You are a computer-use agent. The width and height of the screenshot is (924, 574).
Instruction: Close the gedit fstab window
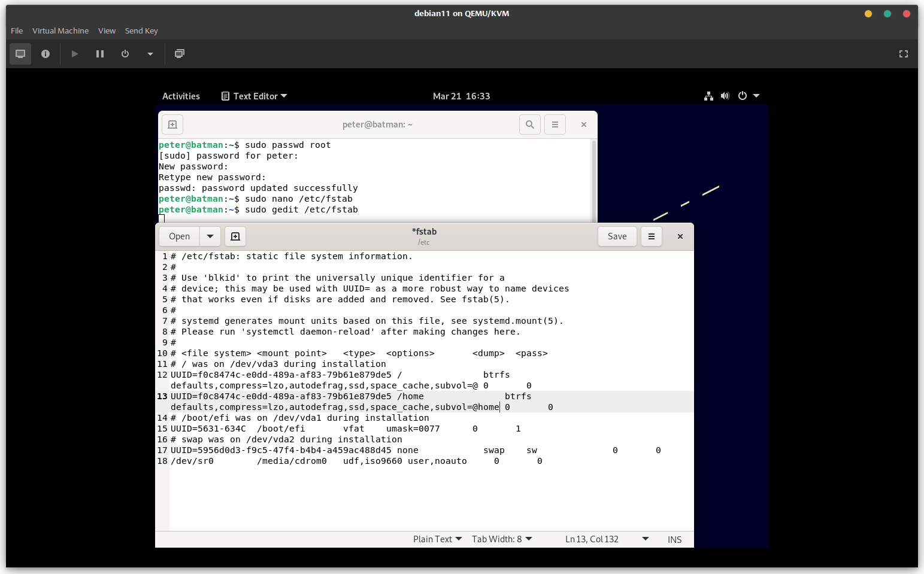click(x=680, y=236)
